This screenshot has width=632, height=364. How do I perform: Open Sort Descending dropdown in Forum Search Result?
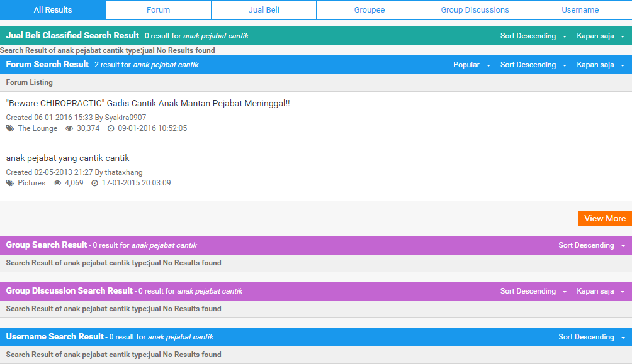tap(533, 65)
